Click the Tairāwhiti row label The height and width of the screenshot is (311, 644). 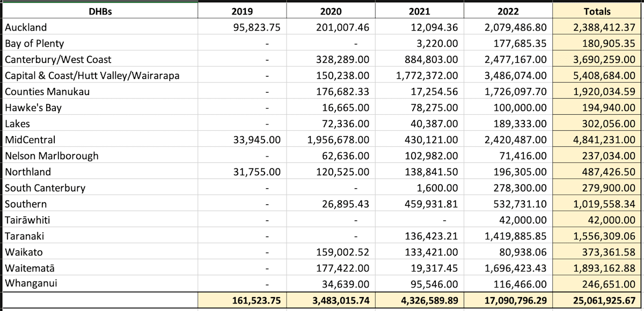28,220
